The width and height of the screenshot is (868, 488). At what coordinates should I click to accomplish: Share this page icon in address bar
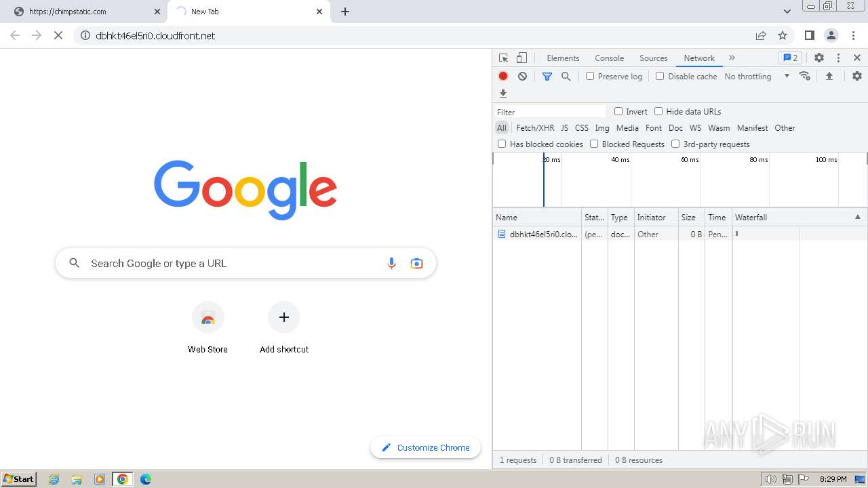[x=761, y=35]
